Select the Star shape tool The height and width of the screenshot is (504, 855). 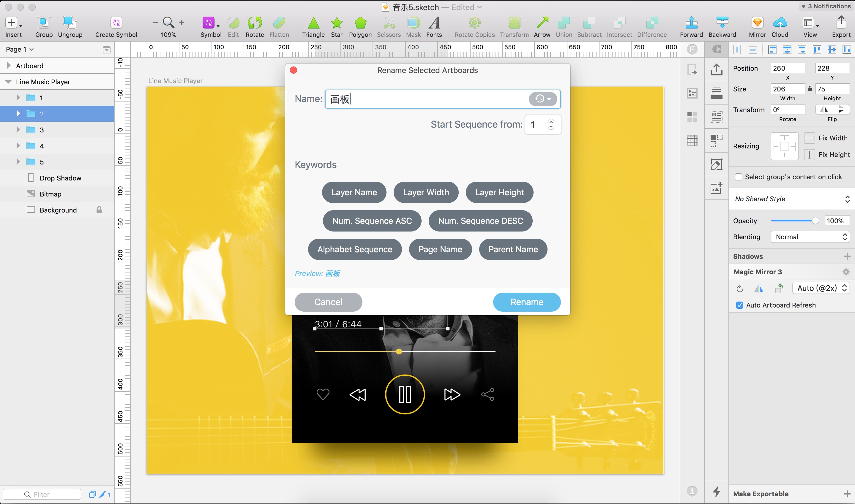coord(336,23)
